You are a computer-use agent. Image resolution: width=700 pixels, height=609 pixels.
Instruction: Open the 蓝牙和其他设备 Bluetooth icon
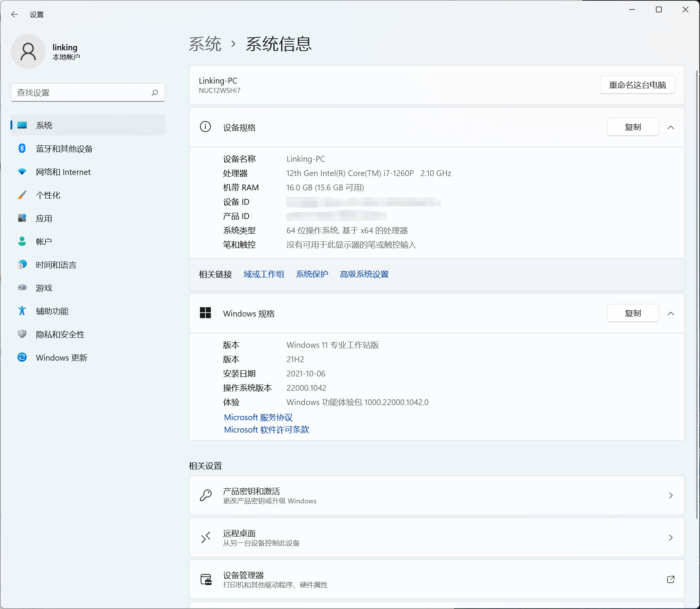coord(22,149)
